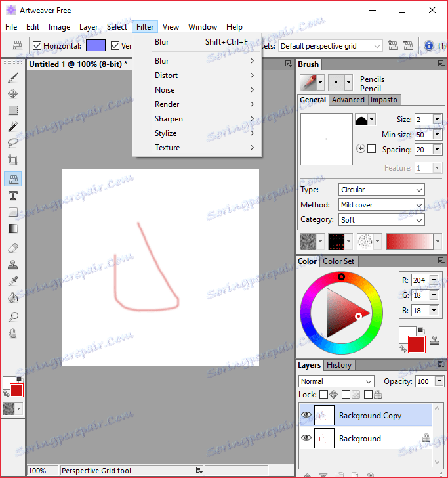Open the Impasto brush tab
Viewport: 448px width, 478px height.
(x=384, y=100)
